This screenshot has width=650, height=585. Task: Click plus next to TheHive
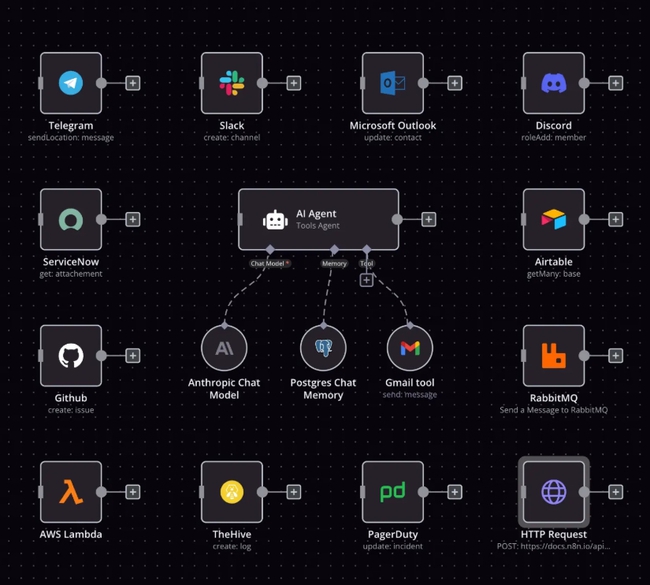pos(294,492)
